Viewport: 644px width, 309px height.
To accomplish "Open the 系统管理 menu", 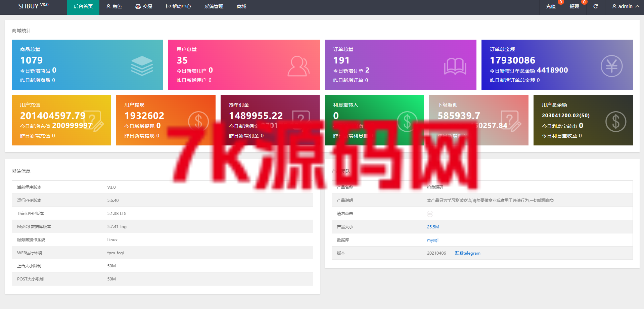I will coord(214,7).
